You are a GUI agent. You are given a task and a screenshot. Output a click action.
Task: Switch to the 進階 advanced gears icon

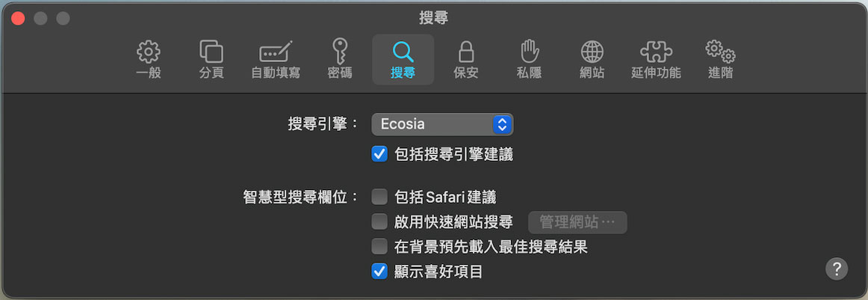[720, 52]
